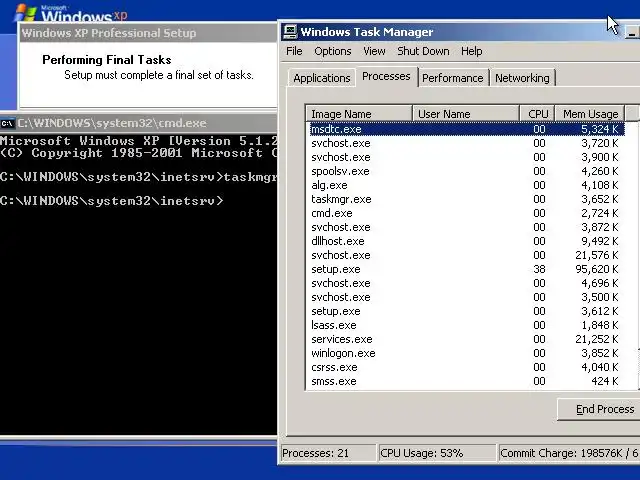640x480 pixels.
Task: Select svchost.exe using 4,696 K memory
Action: pos(466,283)
